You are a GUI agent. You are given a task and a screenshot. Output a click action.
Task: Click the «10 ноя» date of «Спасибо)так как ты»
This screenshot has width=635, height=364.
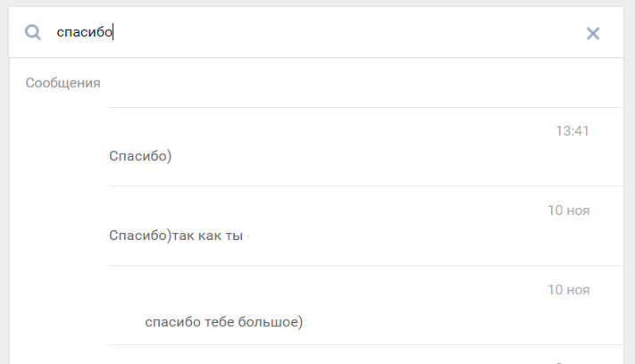click(569, 211)
